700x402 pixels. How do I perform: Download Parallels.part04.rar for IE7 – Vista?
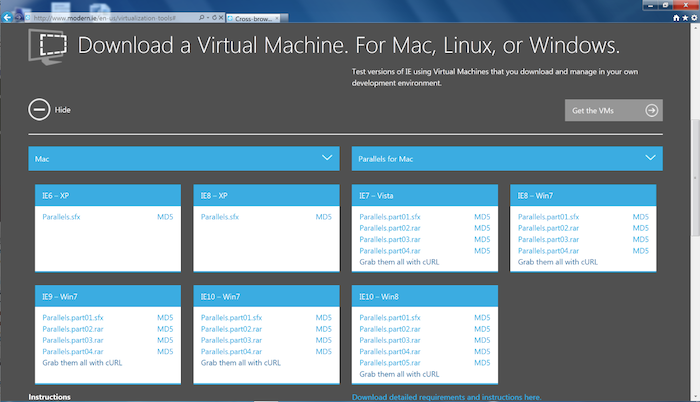coord(390,251)
